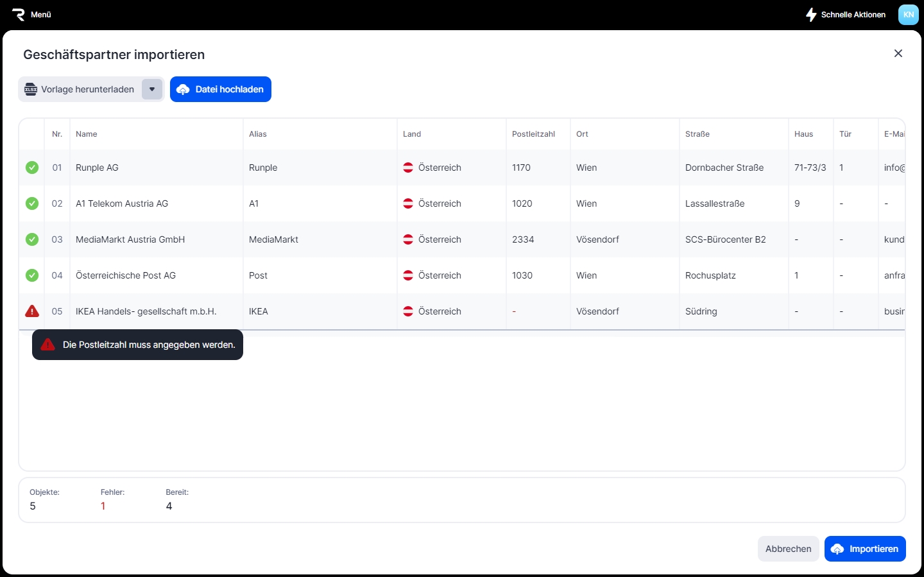Click the Runple logo icon
Viewport: 924px width, 577px height.
(18, 14)
